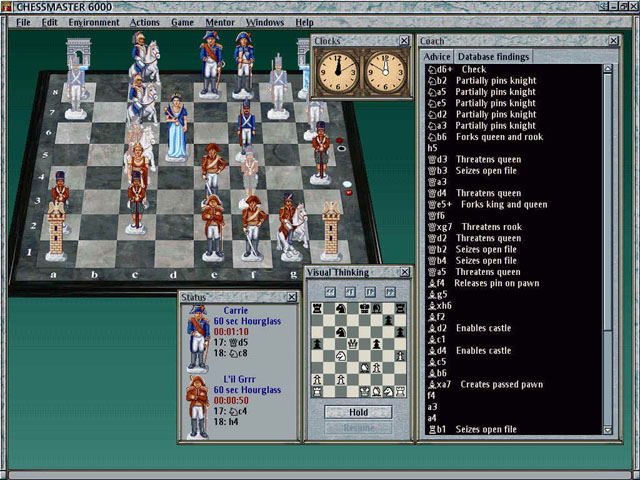Image resolution: width=640 pixels, height=480 pixels.
Task: Click the Chessmaster icon in title bar
Action: (x=6, y=7)
